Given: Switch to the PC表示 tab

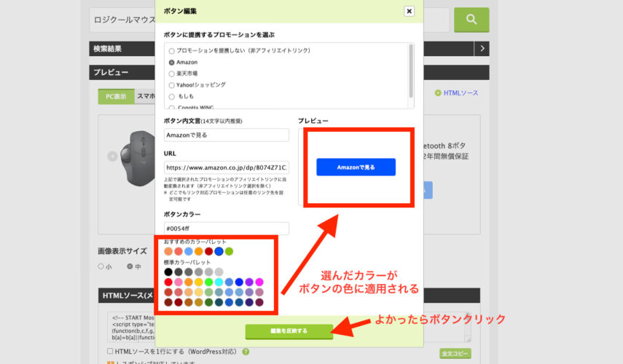Looking at the screenshot, I should [x=116, y=96].
